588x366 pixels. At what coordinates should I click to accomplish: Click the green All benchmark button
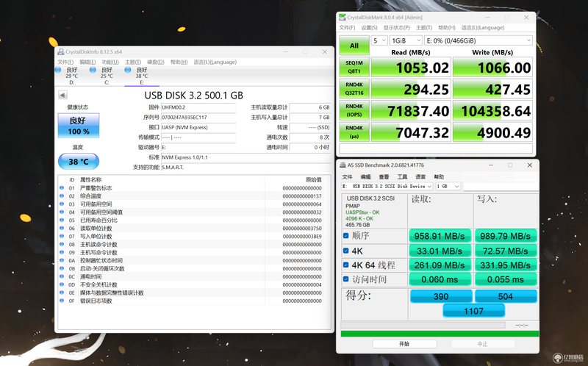[354, 46]
